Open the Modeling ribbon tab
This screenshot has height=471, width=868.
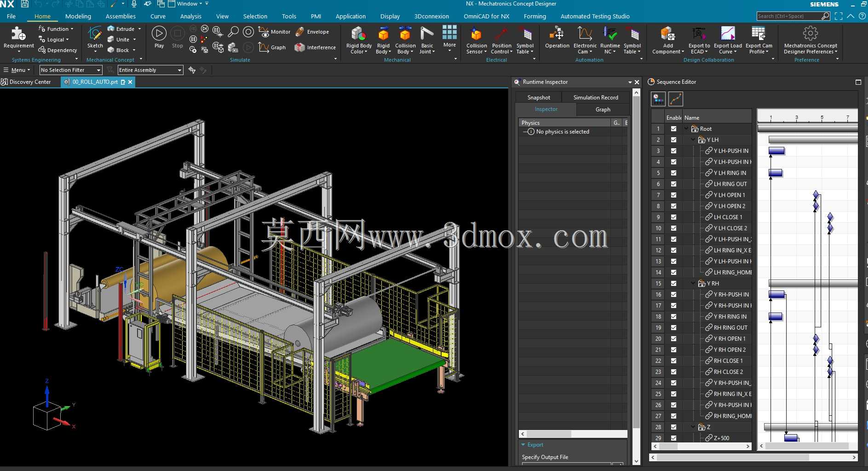pyautogui.click(x=78, y=16)
